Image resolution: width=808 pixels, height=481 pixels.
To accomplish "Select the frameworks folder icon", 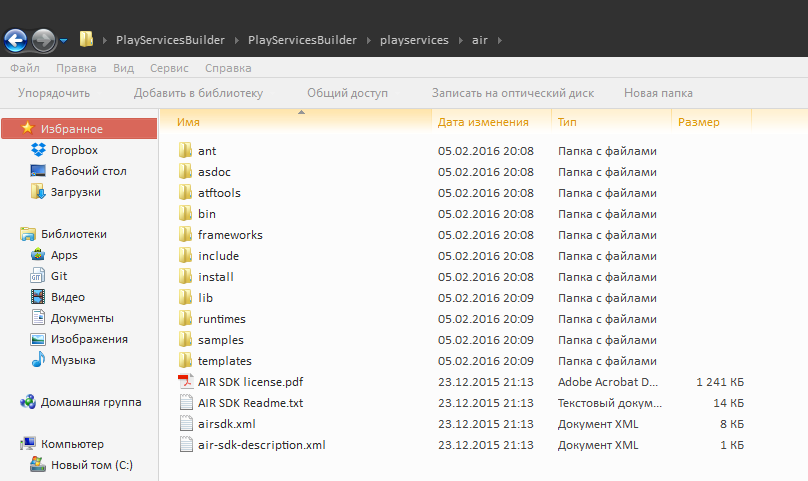I will (186, 235).
